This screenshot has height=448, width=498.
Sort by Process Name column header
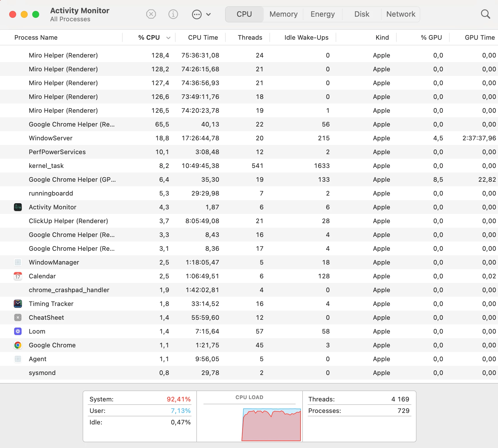click(x=36, y=38)
